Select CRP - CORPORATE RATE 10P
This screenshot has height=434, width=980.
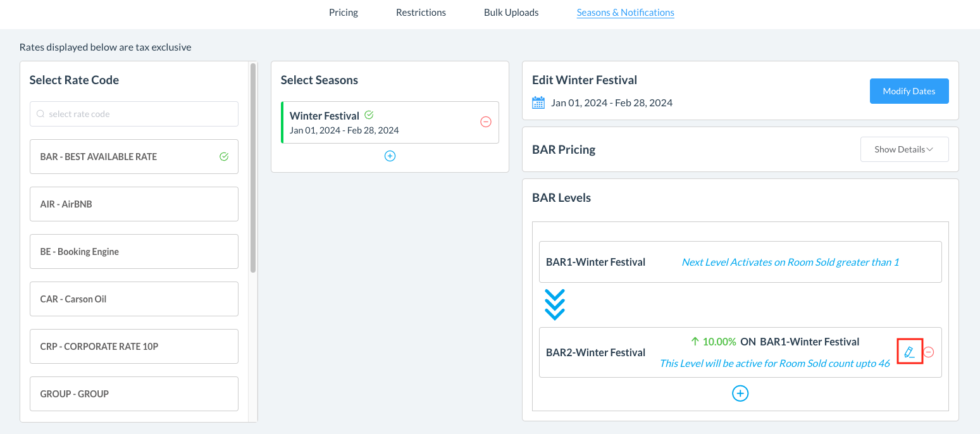(133, 346)
